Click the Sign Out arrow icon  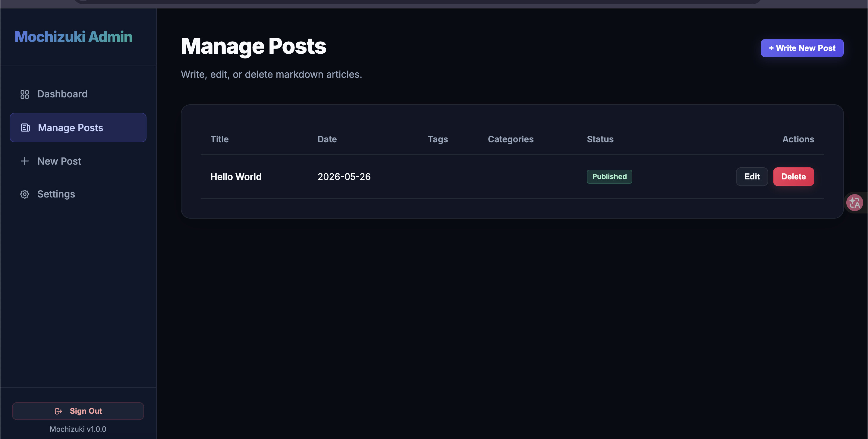(x=58, y=411)
